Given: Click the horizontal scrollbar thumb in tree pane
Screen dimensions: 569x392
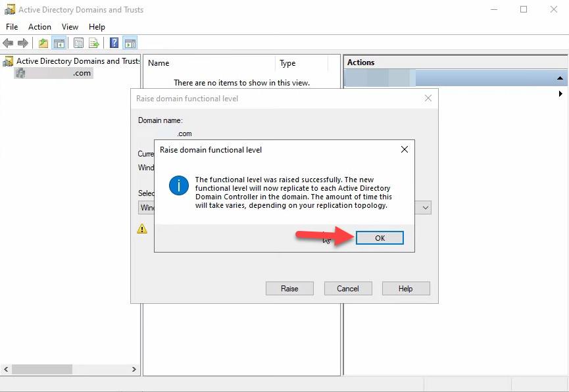Looking at the screenshot, I should click(42, 370).
